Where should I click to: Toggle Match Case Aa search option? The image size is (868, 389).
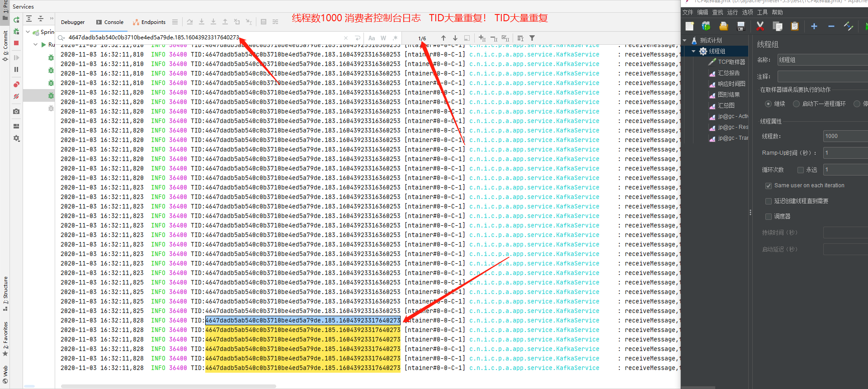[x=372, y=38]
